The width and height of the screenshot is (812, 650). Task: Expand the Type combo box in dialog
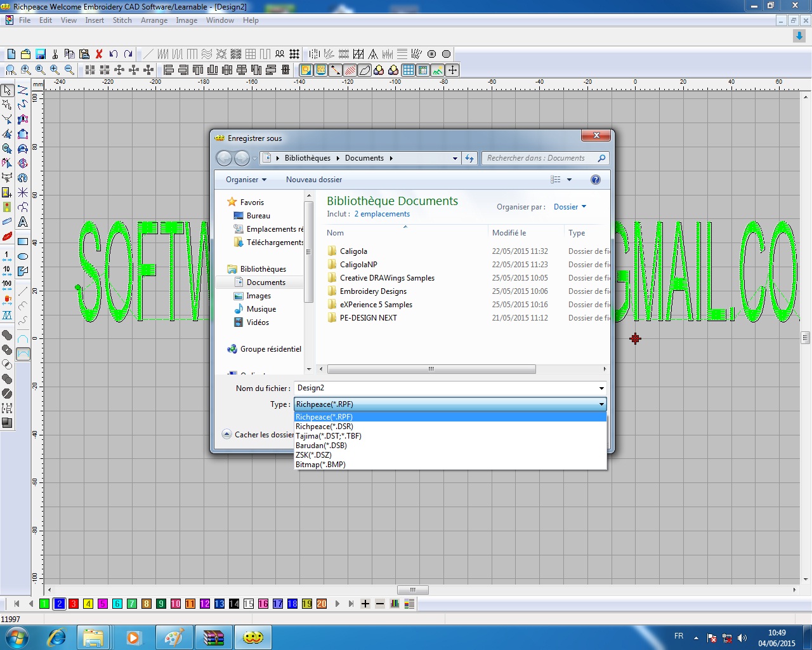click(450, 404)
